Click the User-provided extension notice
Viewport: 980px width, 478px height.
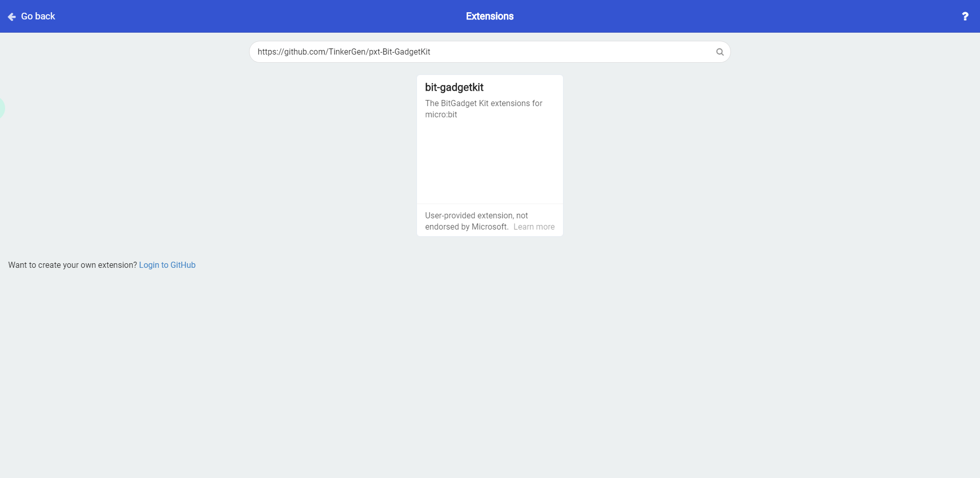tap(489, 221)
